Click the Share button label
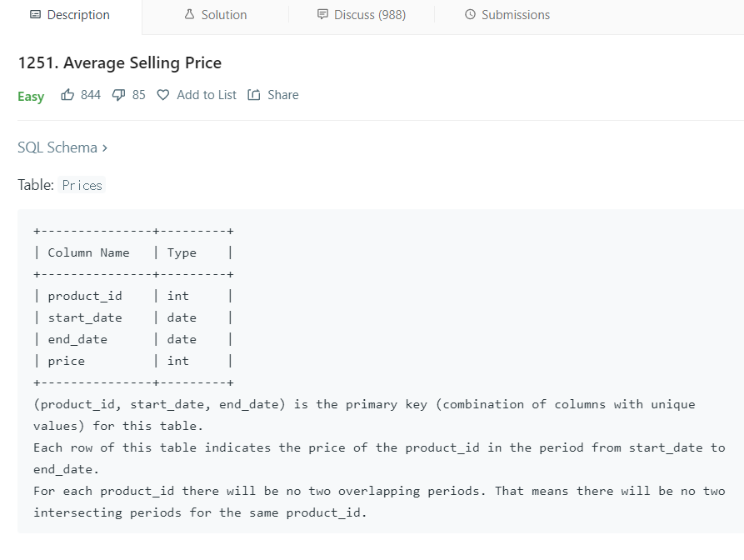This screenshot has width=744, height=560. coord(282,95)
